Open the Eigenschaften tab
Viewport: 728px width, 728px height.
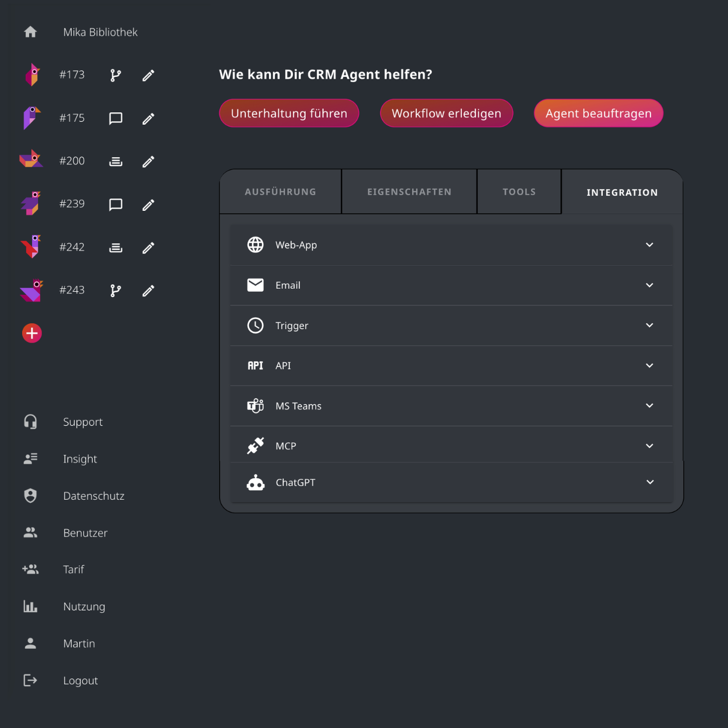pos(409,192)
